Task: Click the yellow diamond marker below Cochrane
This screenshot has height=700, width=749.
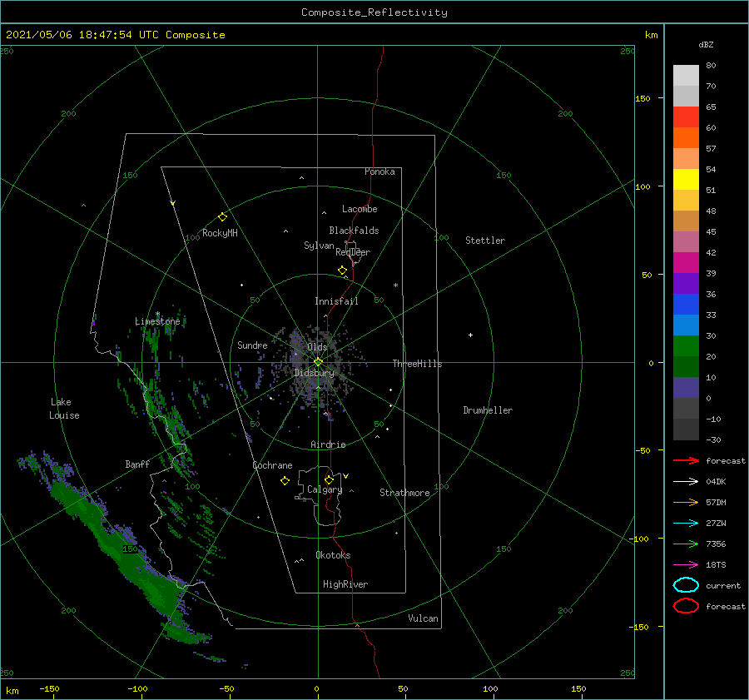Action: click(285, 481)
